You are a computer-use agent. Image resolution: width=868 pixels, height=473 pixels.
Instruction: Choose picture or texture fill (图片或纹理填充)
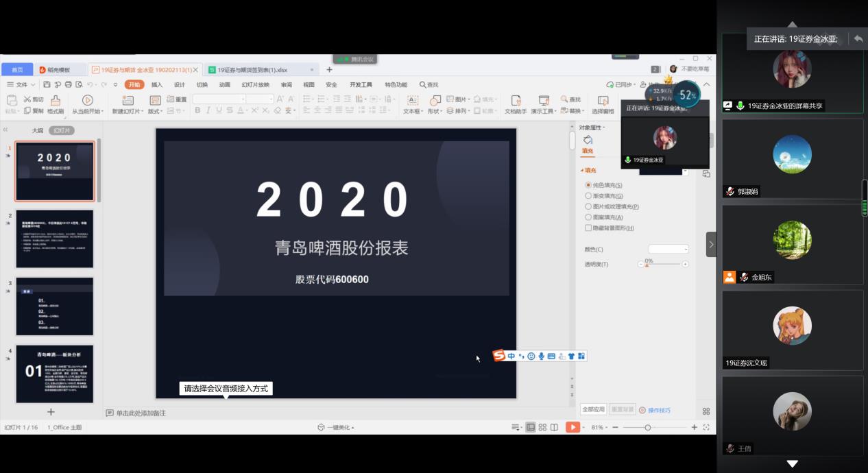coord(588,206)
